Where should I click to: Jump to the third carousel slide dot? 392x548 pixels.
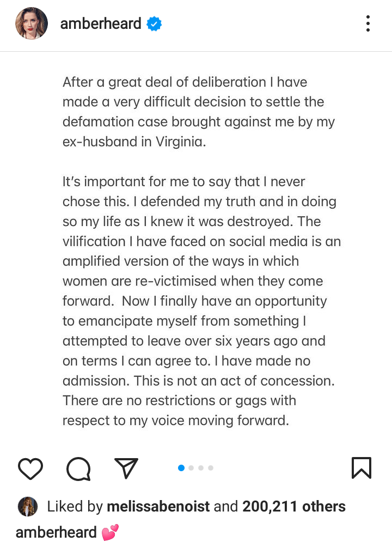point(201,468)
